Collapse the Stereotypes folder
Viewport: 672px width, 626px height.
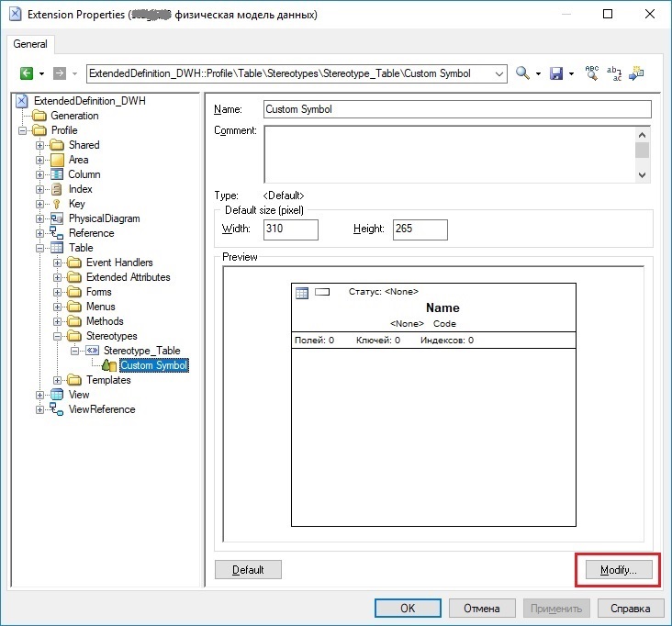(x=58, y=336)
